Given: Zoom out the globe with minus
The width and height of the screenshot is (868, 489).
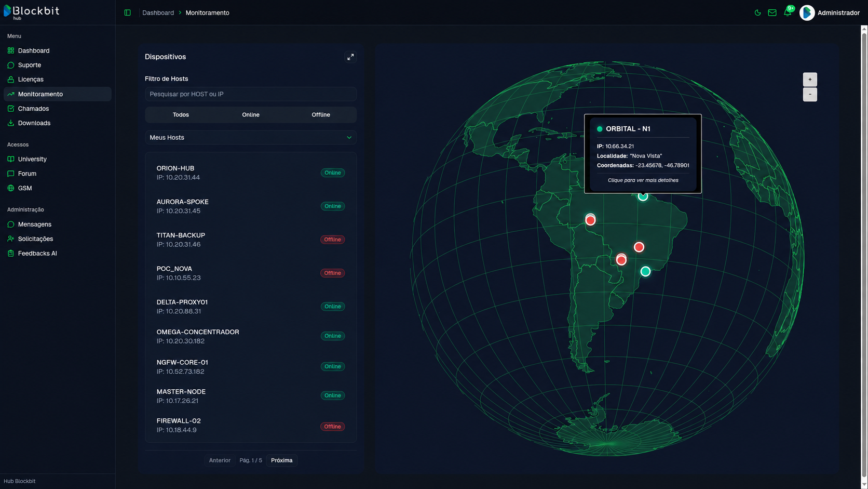Looking at the screenshot, I should point(810,95).
